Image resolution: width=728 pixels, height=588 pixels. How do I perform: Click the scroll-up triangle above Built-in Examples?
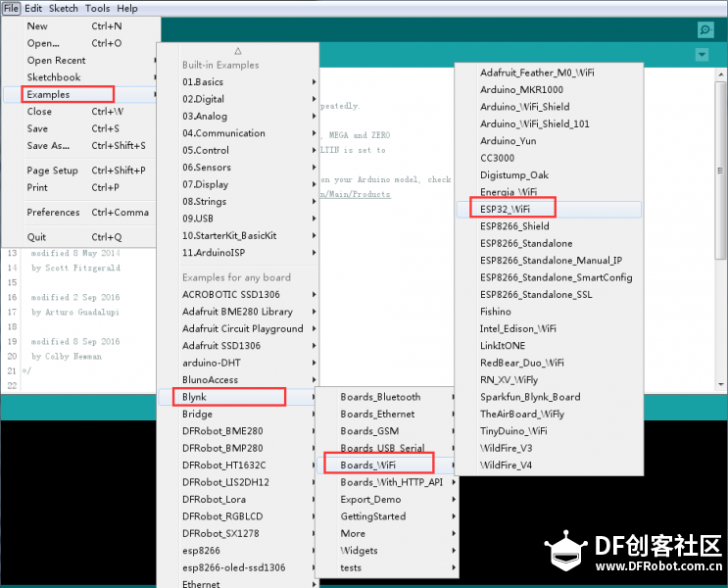click(x=238, y=51)
